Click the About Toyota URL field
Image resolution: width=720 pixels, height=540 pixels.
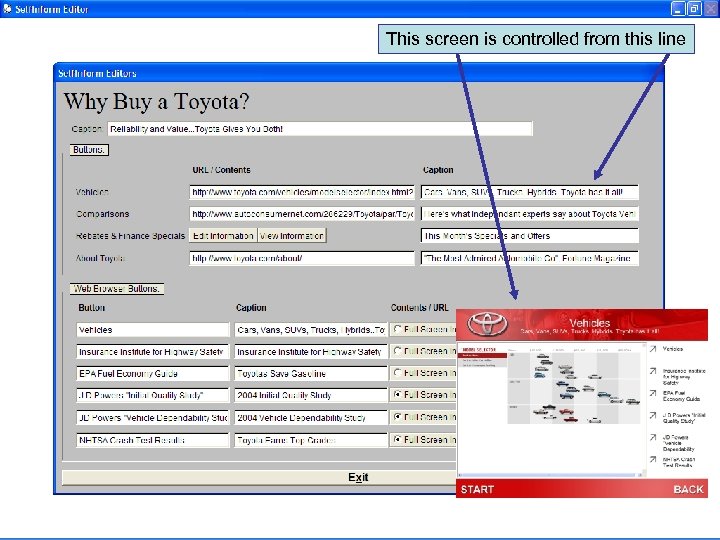point(302,258)
